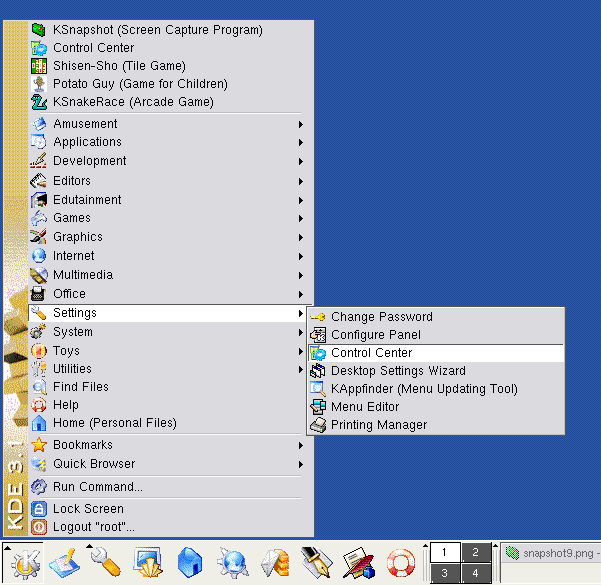Click the snapshot9.png taskbar entry
The image size is (601, 585).
pos(552,553)
